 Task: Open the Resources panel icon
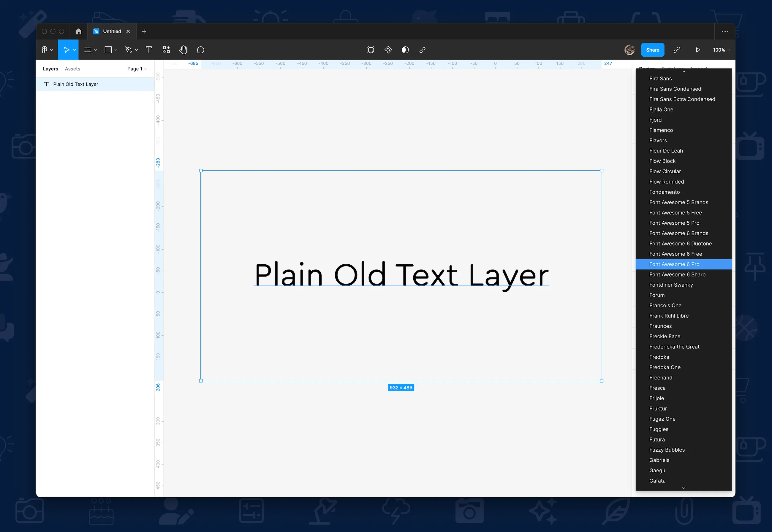166,50
